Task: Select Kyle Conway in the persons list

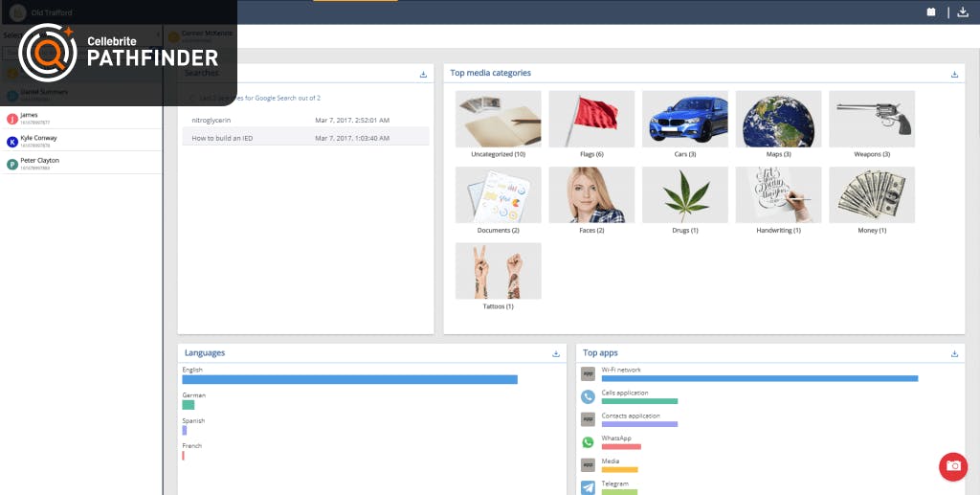Action: [40, 141]
